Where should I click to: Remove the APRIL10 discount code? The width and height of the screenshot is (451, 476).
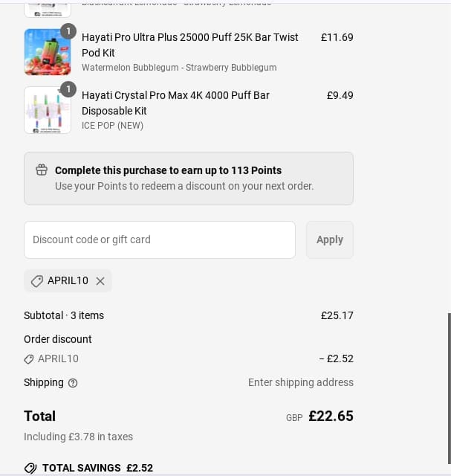pyautogui.click(x=100, y=281)
